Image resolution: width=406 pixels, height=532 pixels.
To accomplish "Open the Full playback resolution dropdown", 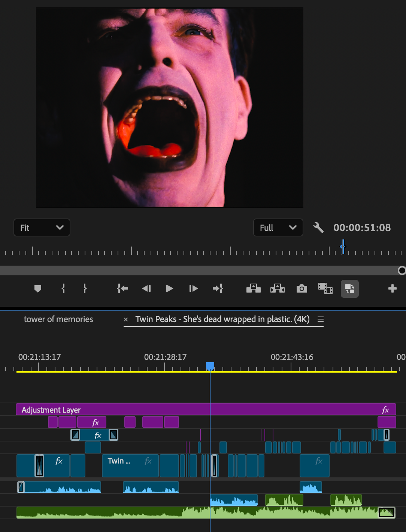I will 278,227.
